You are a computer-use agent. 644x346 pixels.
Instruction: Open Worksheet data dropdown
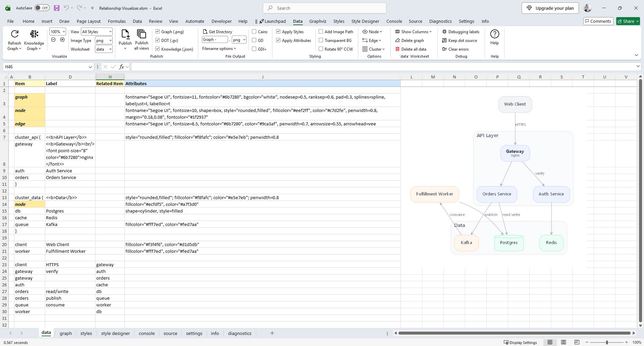[x=104, y=49]
